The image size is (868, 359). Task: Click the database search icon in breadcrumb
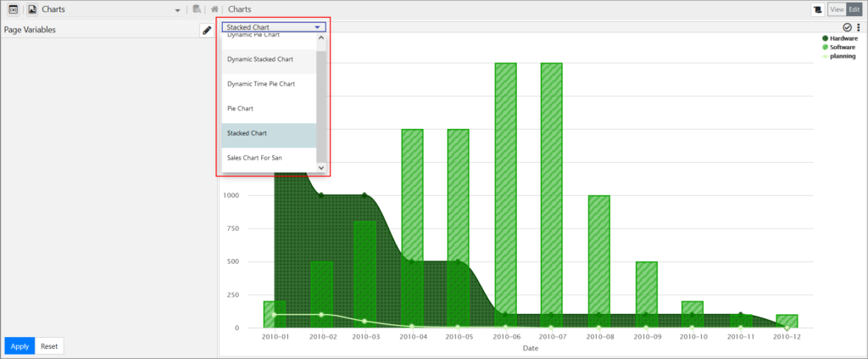[197, 9]
